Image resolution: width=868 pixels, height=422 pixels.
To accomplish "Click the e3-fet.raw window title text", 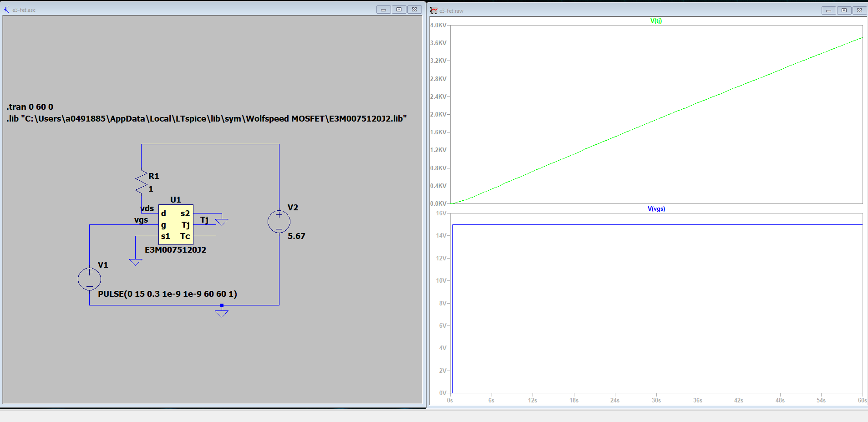I will 451,11.
